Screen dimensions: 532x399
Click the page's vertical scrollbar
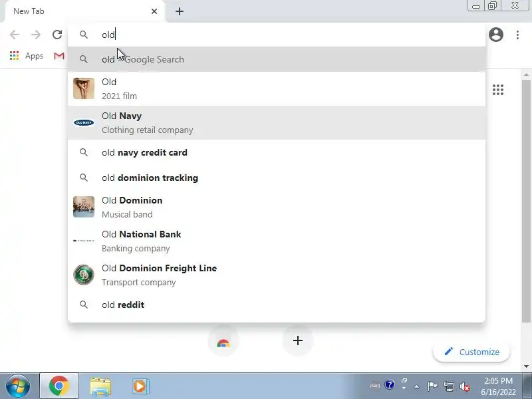point(526,201)
